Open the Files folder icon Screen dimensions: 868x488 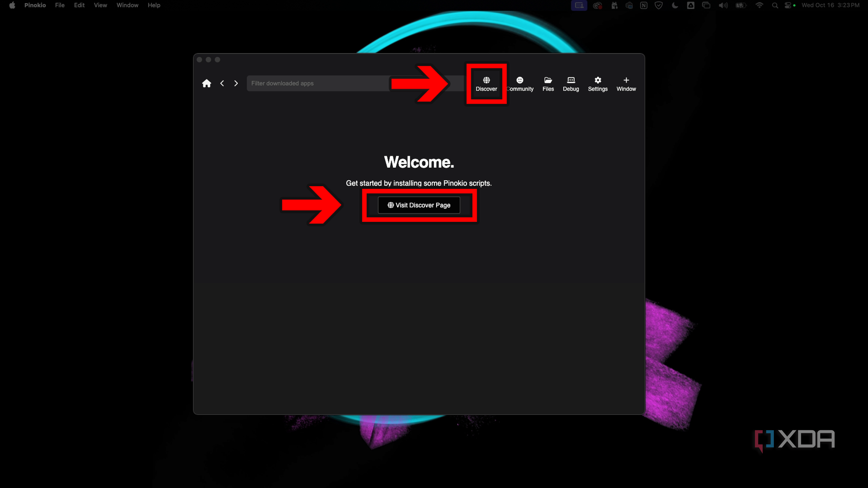(x=548, y=84)
